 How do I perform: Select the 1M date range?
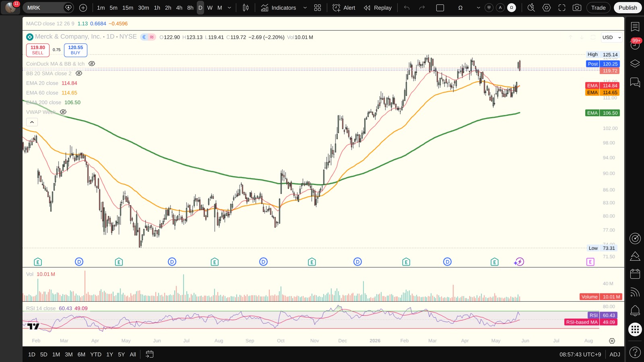[56, 354]
